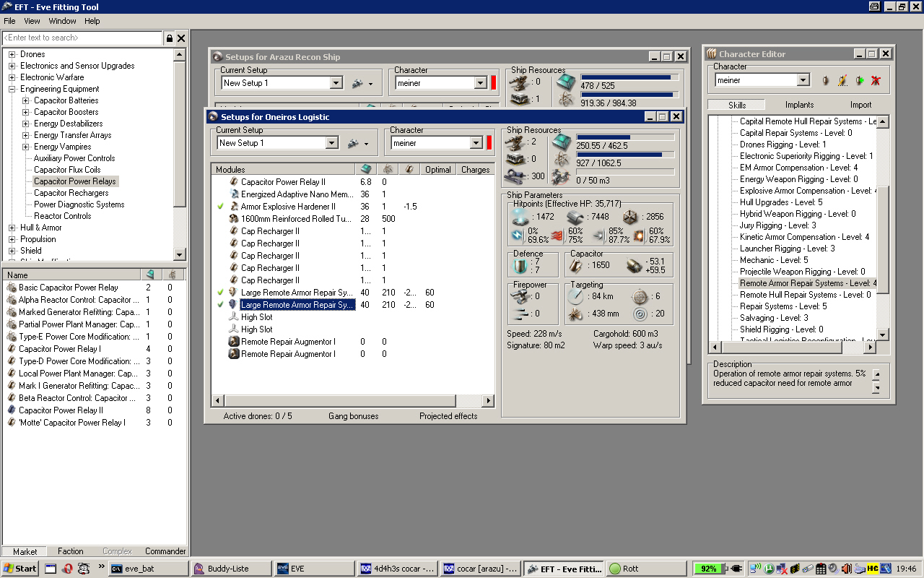Switch to the Import tab

click(860, 105)
